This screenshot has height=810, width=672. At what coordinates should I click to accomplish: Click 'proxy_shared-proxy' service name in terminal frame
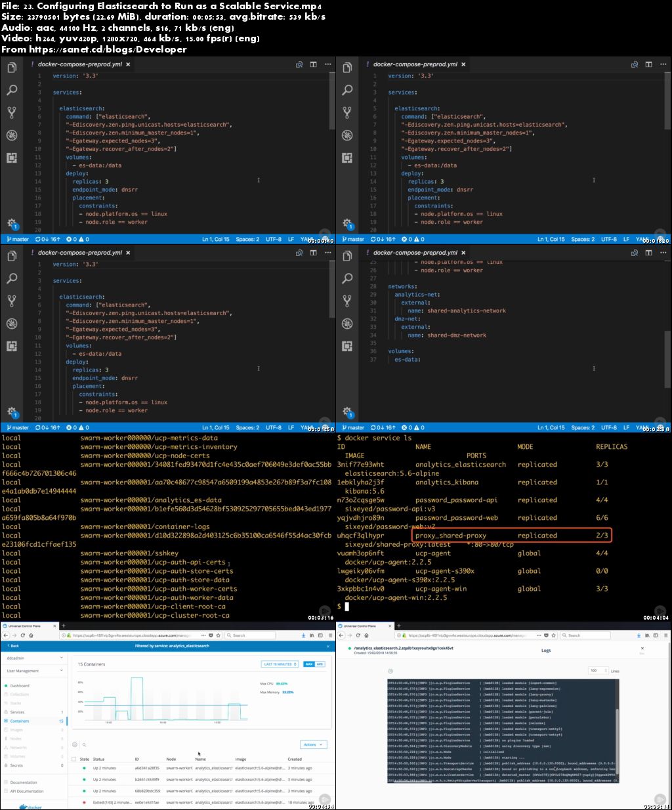(450, 536)
